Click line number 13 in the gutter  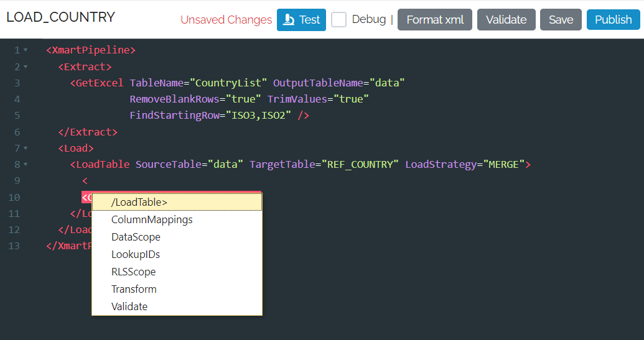(x=14, y=246)
